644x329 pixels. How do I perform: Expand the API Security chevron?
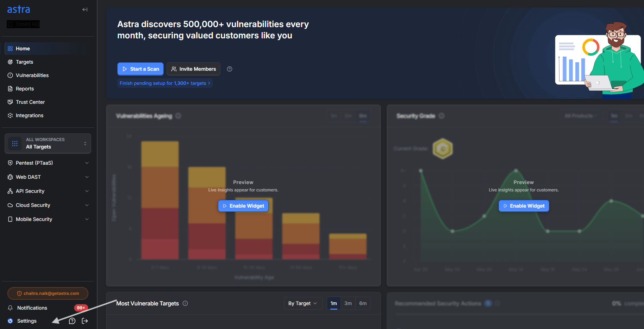pyautogui.click(x=87, y=191)
